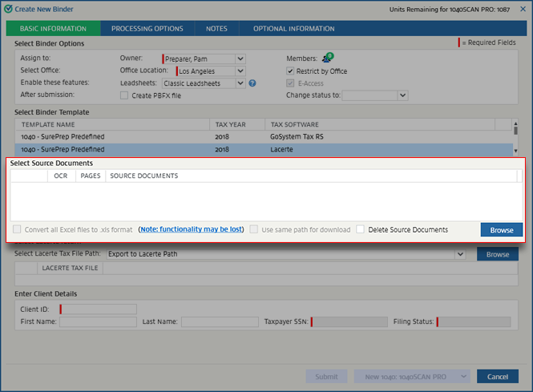Click the Client ID input field
533x392 pixels.
(x=99, y=309)
